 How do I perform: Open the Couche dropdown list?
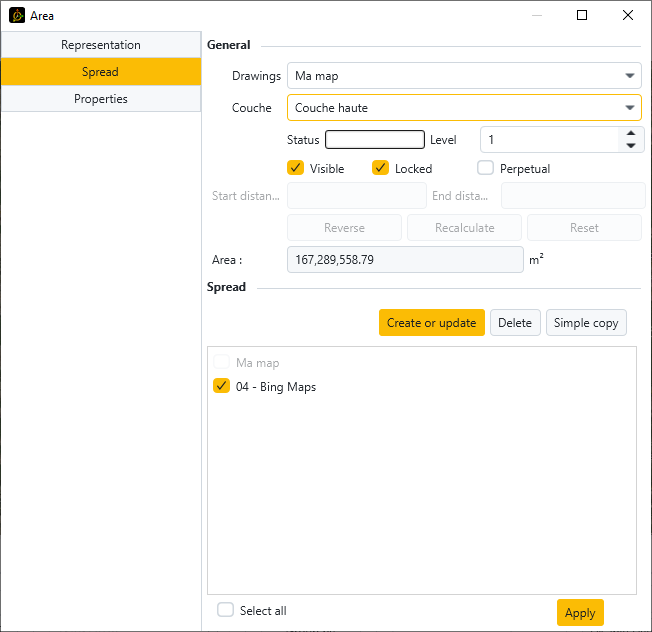630,108
